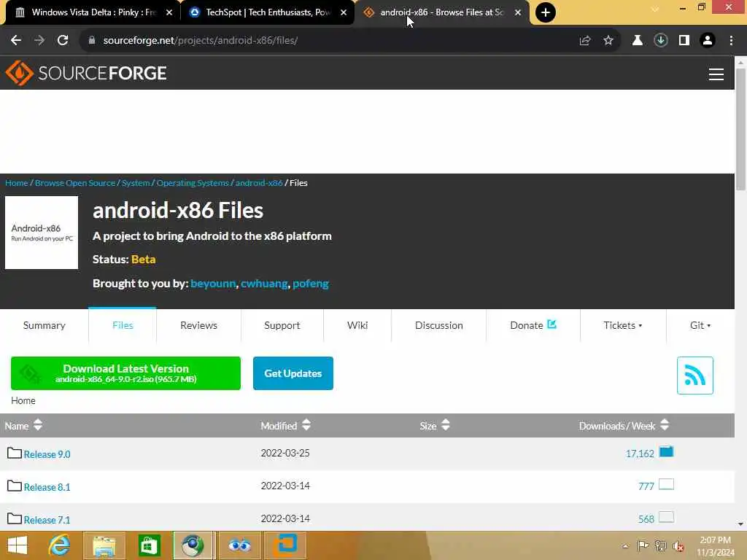Click the padlock site info icon

[92, 41]
